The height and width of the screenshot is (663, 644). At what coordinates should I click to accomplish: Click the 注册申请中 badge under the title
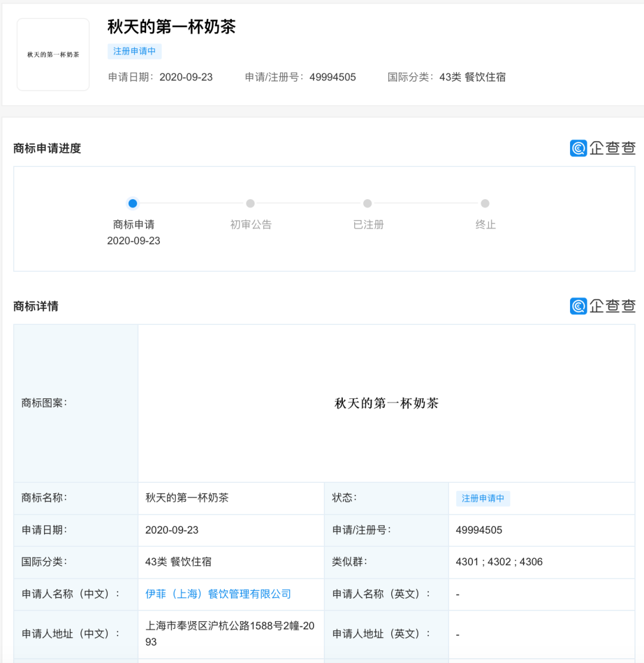click(134, 51)
